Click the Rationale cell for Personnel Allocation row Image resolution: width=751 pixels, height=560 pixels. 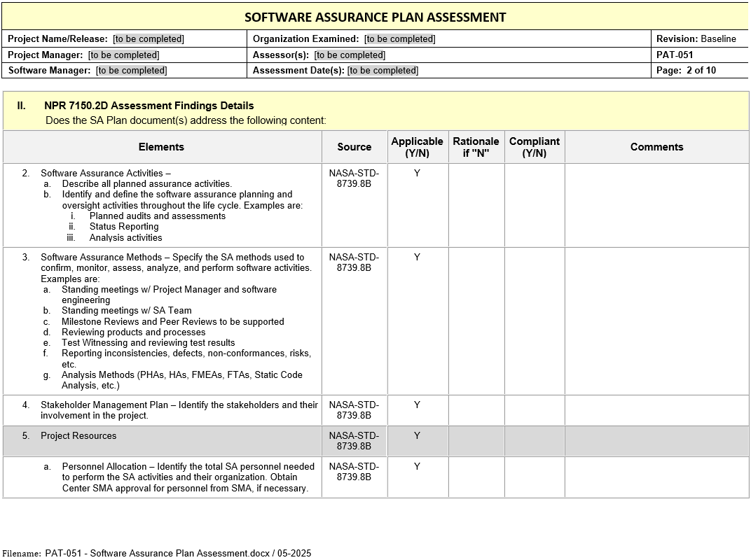pyautogui.click(x=476, y=477)
